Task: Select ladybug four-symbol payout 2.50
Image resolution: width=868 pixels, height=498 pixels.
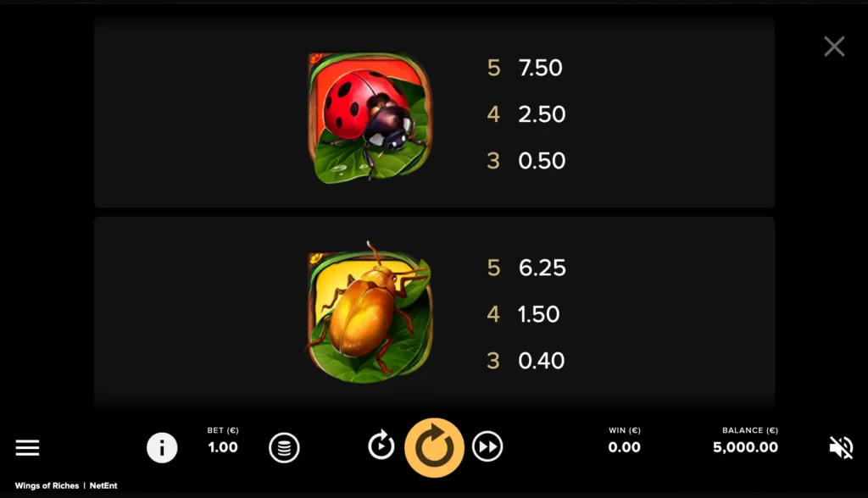Action: coord(542,114)
